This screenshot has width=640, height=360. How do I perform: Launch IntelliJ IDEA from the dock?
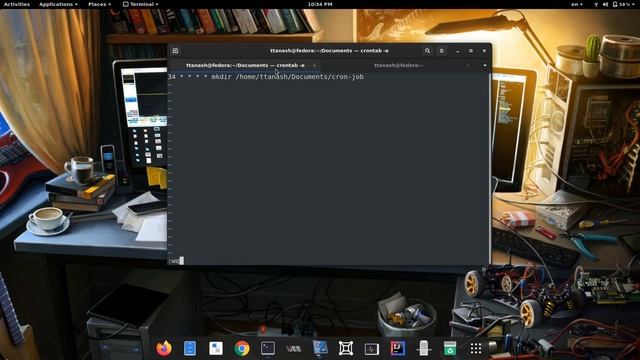click(398, 348)
